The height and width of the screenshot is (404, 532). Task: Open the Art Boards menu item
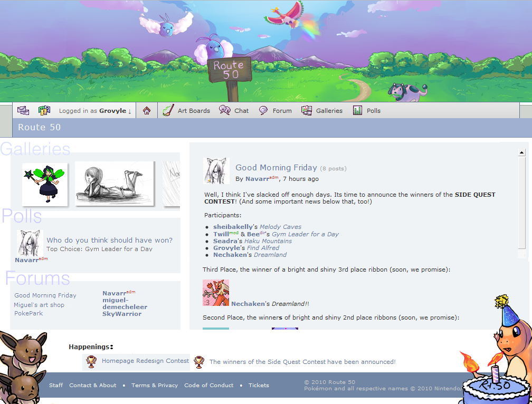point(194,111)
